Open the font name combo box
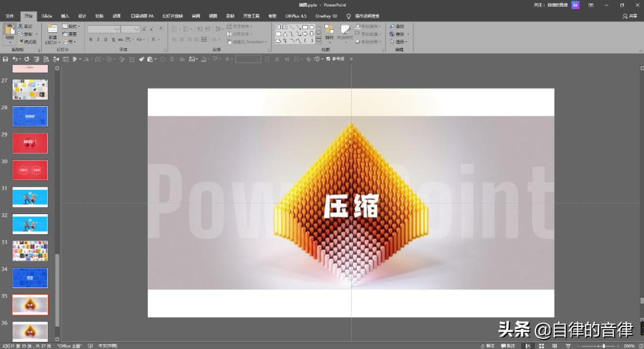Screen dimensions: 644x349 click(x=104, y=29)
